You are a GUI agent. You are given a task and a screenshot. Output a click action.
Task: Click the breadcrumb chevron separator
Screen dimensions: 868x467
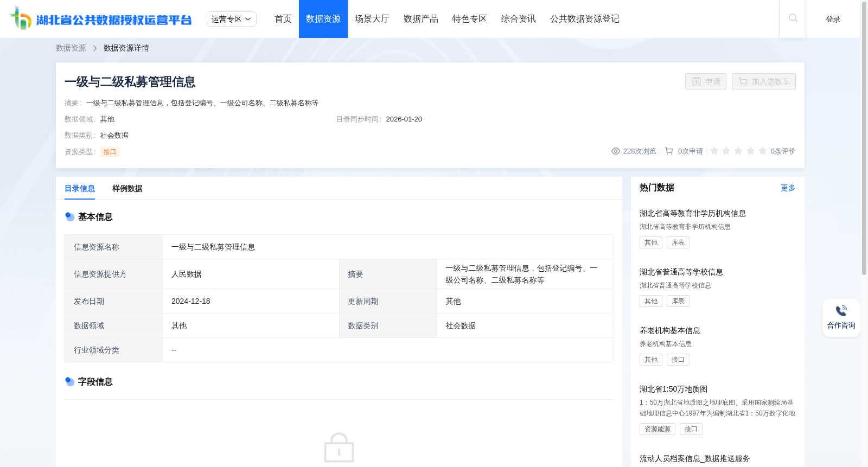[95, 48]
